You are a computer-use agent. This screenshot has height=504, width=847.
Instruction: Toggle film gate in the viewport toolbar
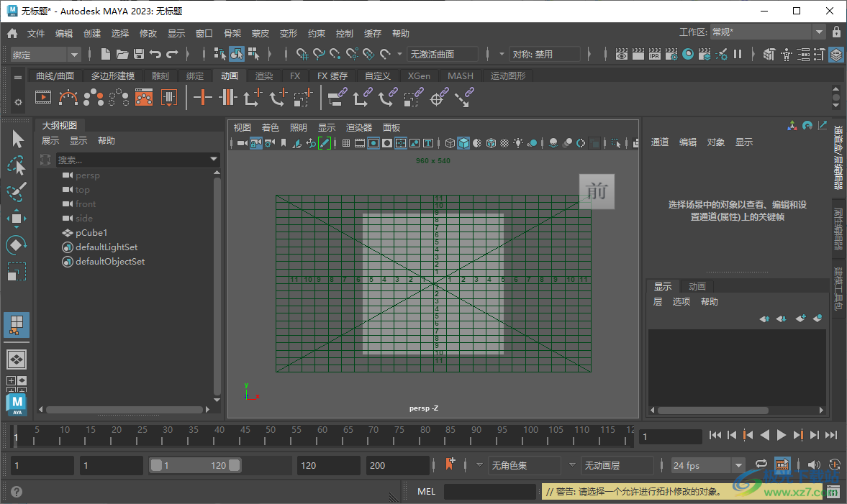click(x=360, y=143)
